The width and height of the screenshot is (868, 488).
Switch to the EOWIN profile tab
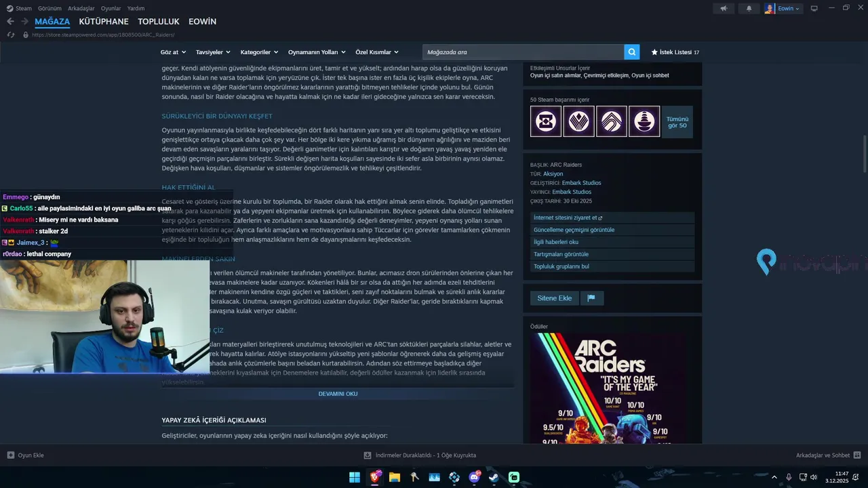click(202, 22)
